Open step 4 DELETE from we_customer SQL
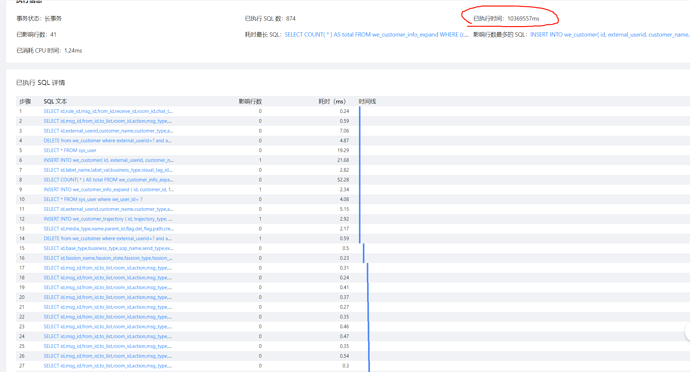The image size is (690, 372). [x=107, y=140]
